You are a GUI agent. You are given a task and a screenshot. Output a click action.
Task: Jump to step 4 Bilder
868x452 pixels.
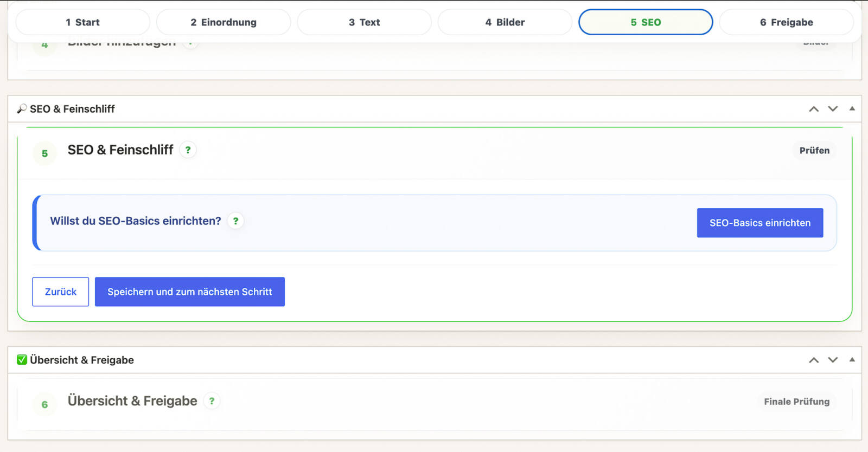click(x=505, y=22)
